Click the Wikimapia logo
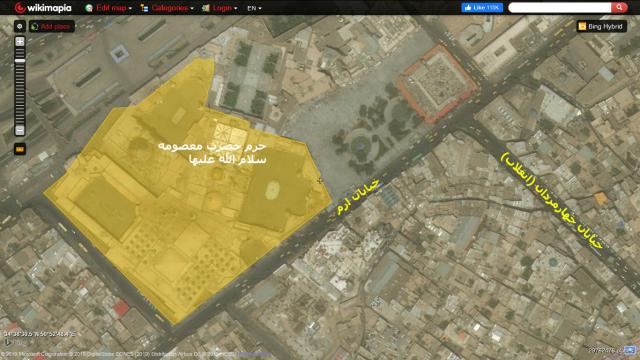The height and width of the screenshot is (360, 640). pos(42,8)
